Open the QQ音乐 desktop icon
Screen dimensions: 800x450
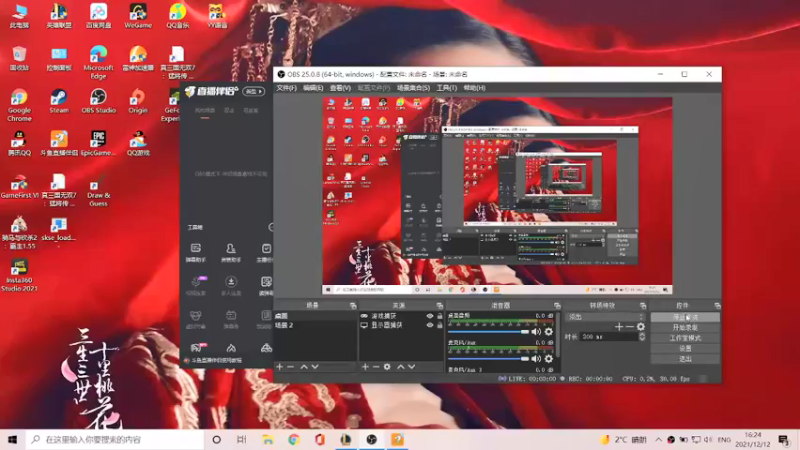tap(177, 15)
